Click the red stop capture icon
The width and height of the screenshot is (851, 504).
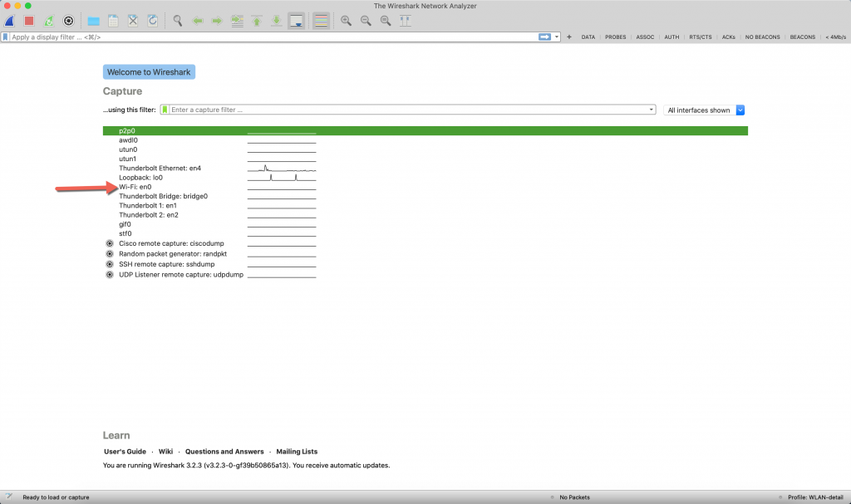tap(29, 21)
